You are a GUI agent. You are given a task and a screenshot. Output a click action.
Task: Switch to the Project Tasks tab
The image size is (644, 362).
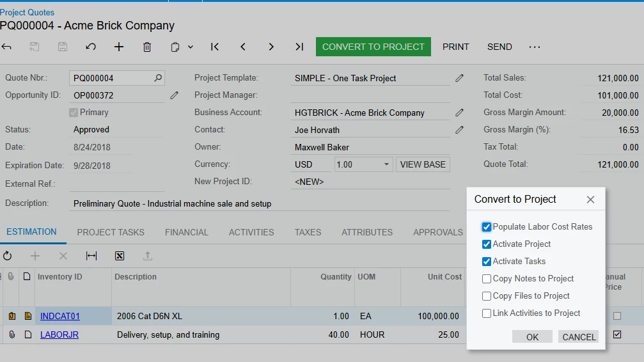pyautogui.click(x=111, y=232)
